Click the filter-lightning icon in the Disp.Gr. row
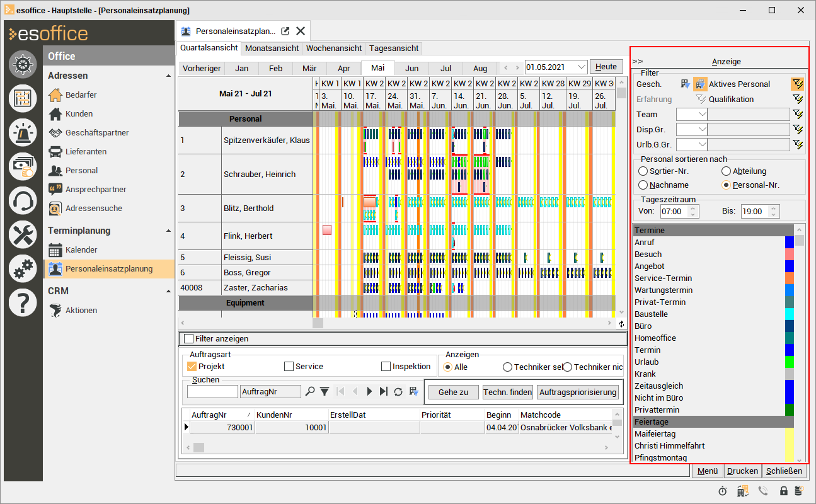Viewport: 816px width, 504px height. click(798, 129)
